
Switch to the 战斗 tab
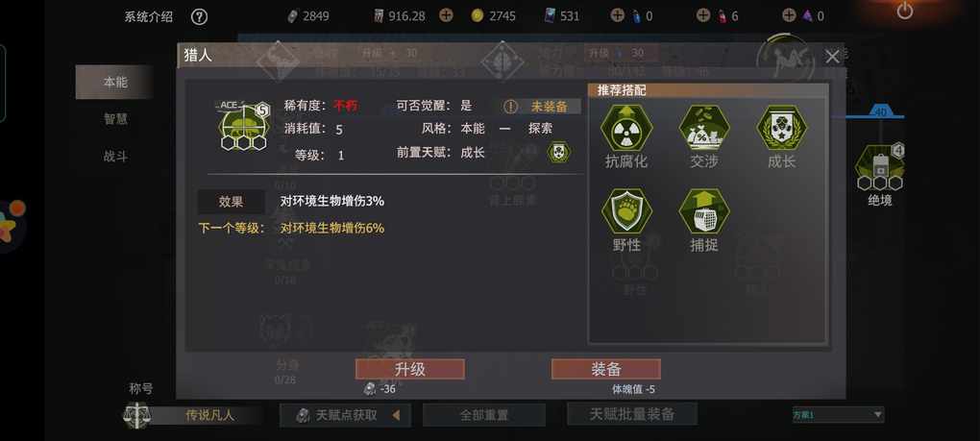115,157
